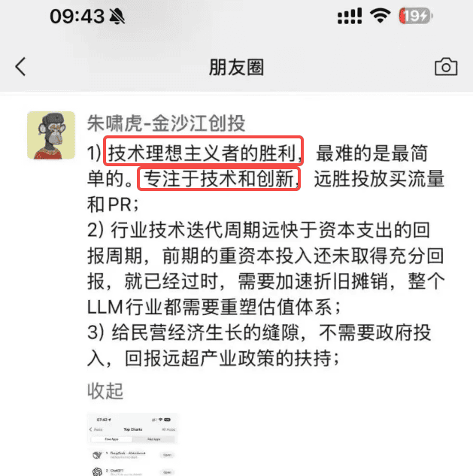This screenshot has width=473, height=476.
Task: Tap the 朋友圈 page title
Action: pyautogui.click(x=236, y=67)
